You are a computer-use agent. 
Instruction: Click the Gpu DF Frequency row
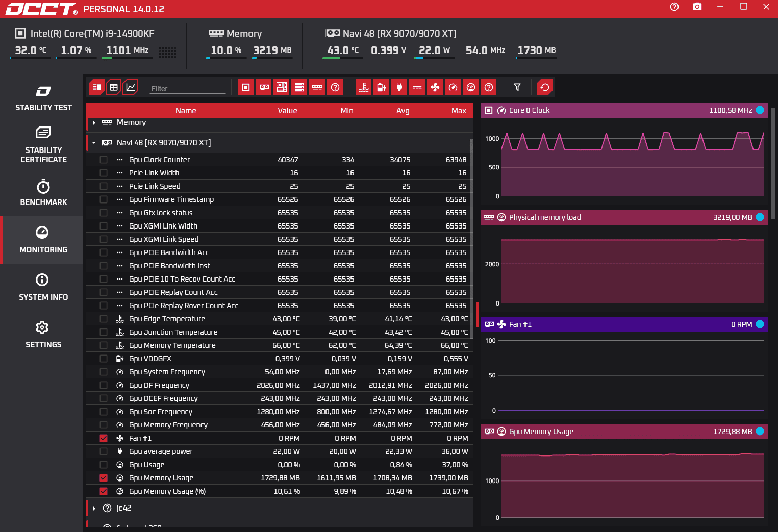pos(280,385)
